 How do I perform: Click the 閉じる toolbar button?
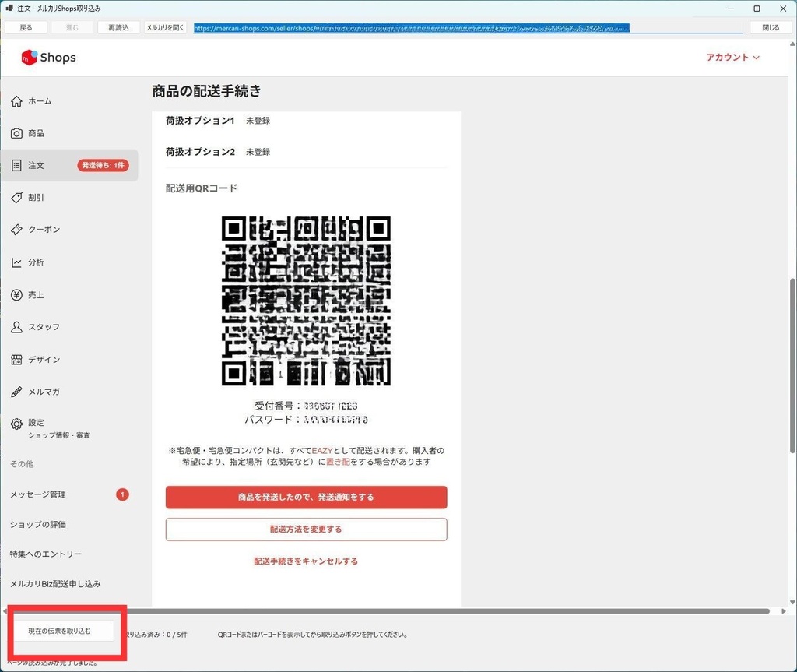tap(771, 27)
